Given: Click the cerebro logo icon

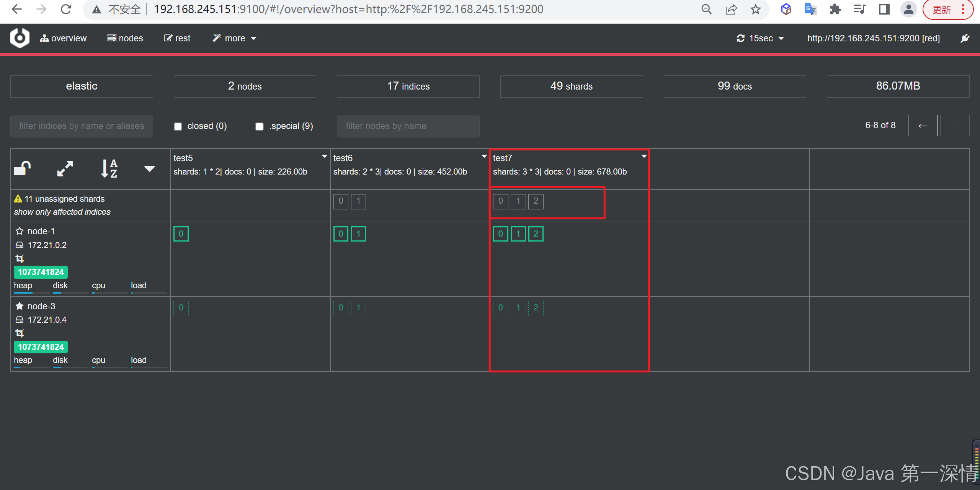Looking at the screenshot, I should tap(20, 38).
